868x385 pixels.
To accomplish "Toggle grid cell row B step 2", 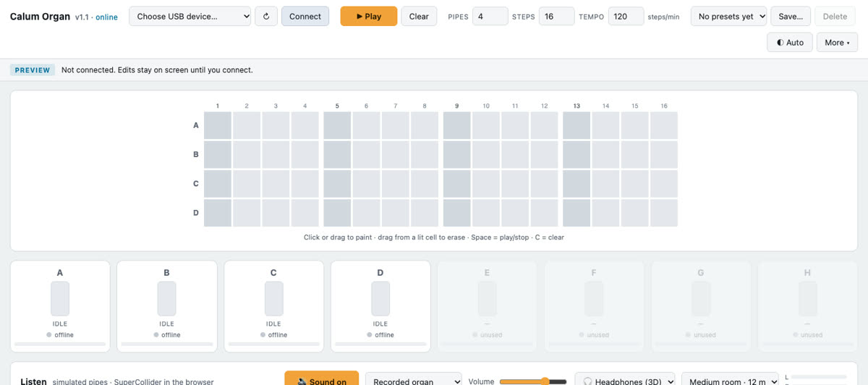I will [x=247, y=154].
